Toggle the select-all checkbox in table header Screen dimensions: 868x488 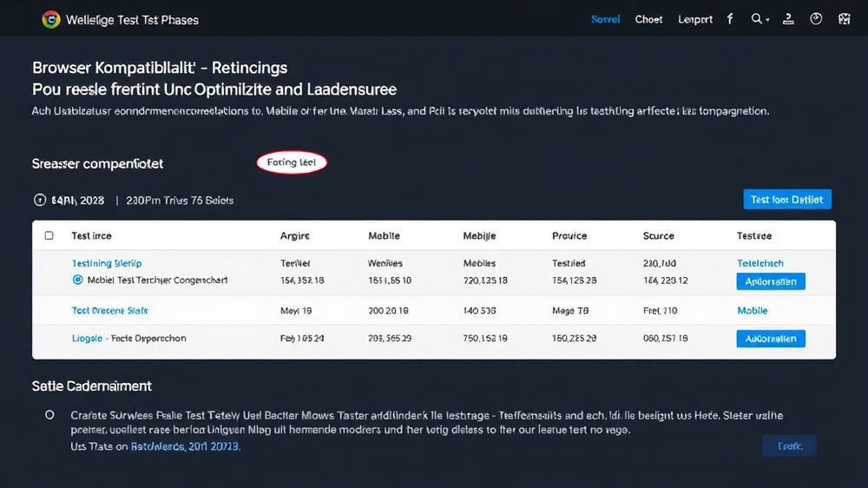coord(49,235)
